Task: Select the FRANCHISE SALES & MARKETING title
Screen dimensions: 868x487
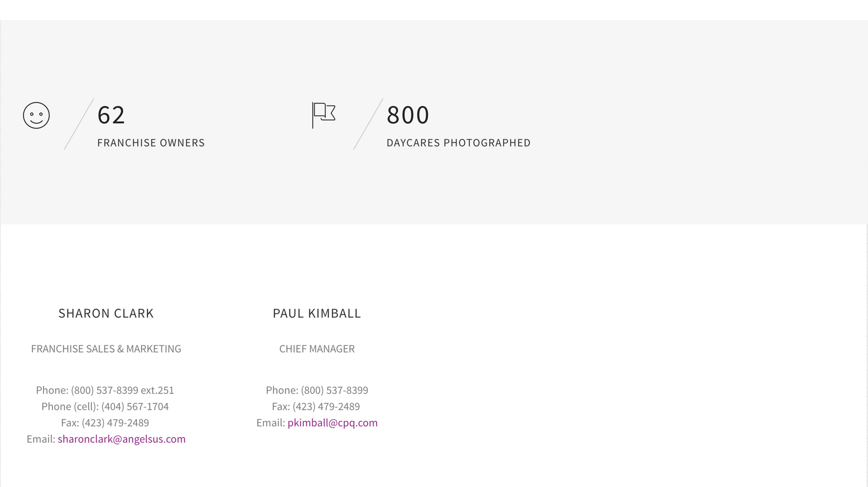Action: coord(106,349)
